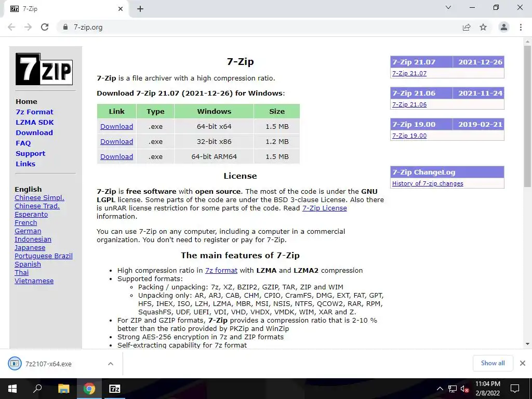
Task: Share this page using the share icon
Action: point(467,27)
